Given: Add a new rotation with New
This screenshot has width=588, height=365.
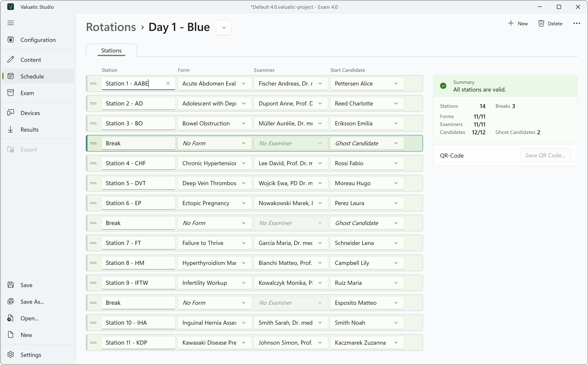Looking at the screenshot, I should (518, 23).
